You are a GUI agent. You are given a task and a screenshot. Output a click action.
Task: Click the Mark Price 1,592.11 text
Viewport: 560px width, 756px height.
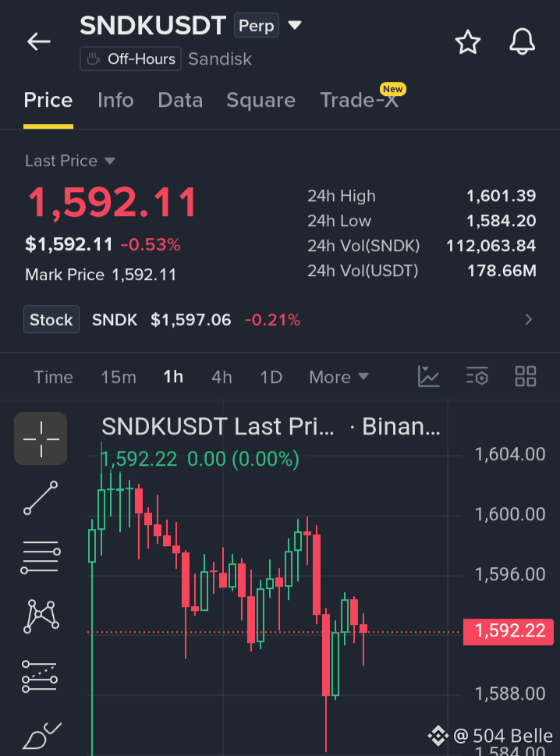tap(101, 275)
